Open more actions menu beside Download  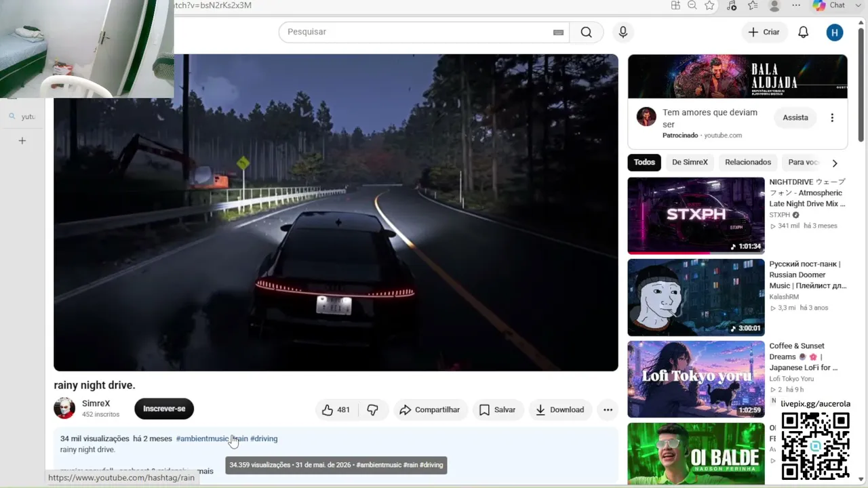608,409
